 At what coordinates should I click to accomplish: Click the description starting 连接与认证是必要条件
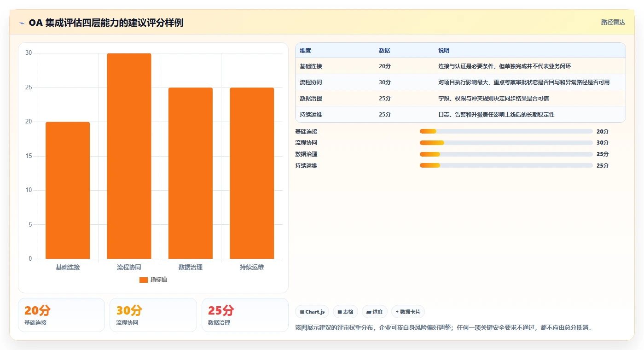[505, 66]
